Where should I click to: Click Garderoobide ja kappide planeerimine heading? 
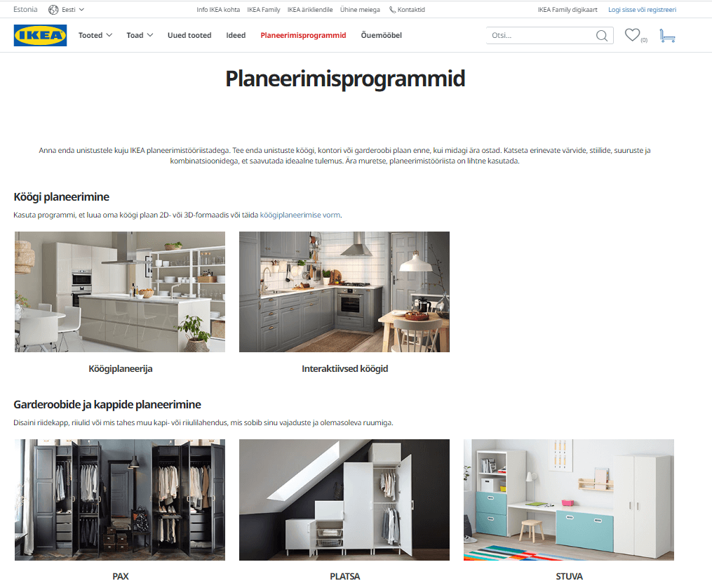click(x=107, y=404)
